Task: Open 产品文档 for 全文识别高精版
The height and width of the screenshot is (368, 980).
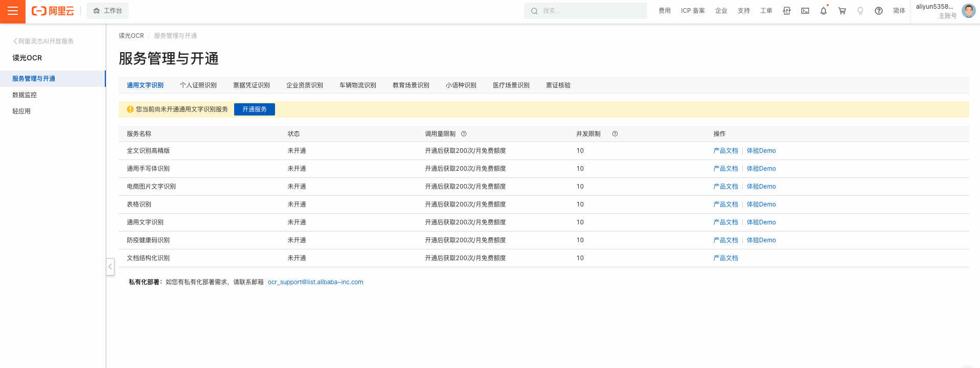Action: [x=726, y=151]
